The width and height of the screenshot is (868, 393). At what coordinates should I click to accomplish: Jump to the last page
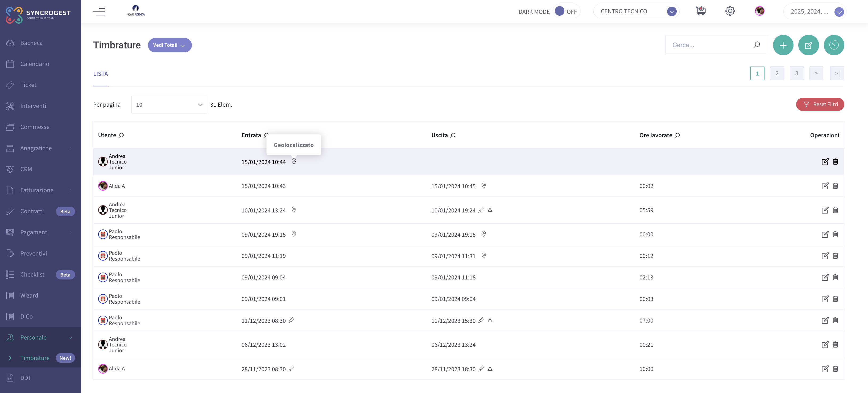pos(837,73)
